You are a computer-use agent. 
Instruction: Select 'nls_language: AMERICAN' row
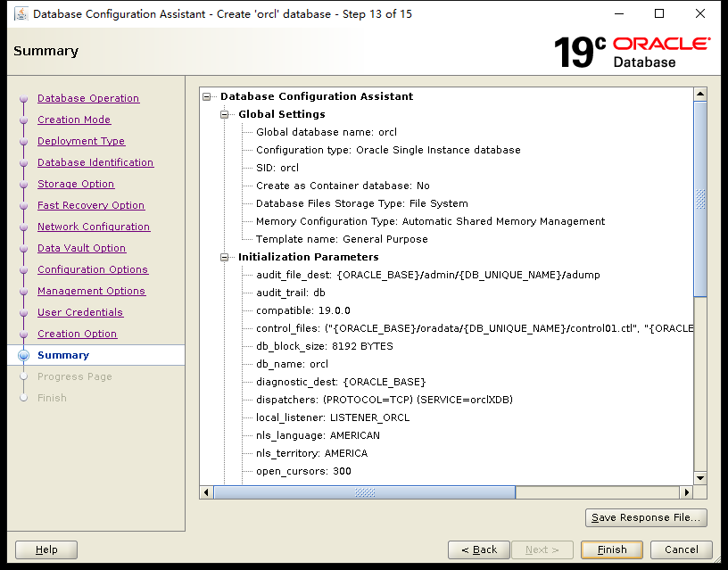pyautogui.click(x=318, y=435)
